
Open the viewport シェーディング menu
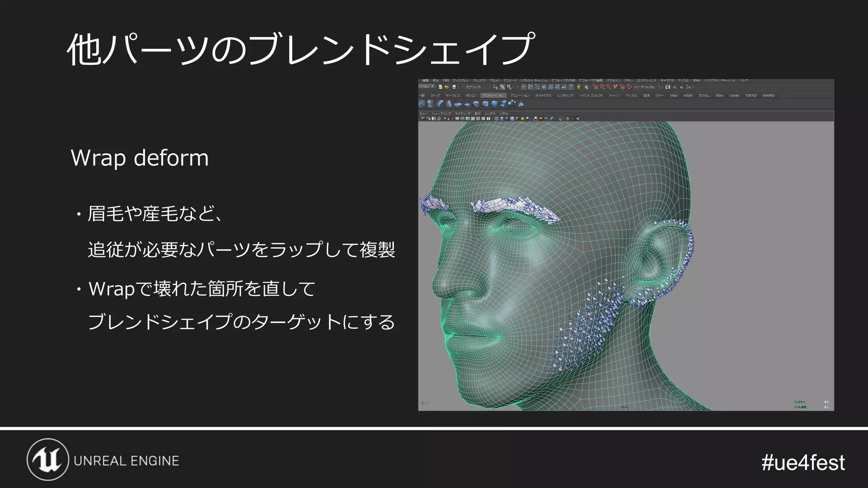coord(442,114)
